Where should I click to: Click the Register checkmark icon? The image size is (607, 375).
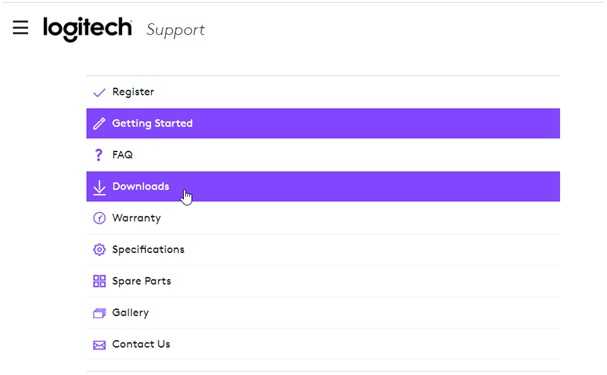(x=99, y=92)
